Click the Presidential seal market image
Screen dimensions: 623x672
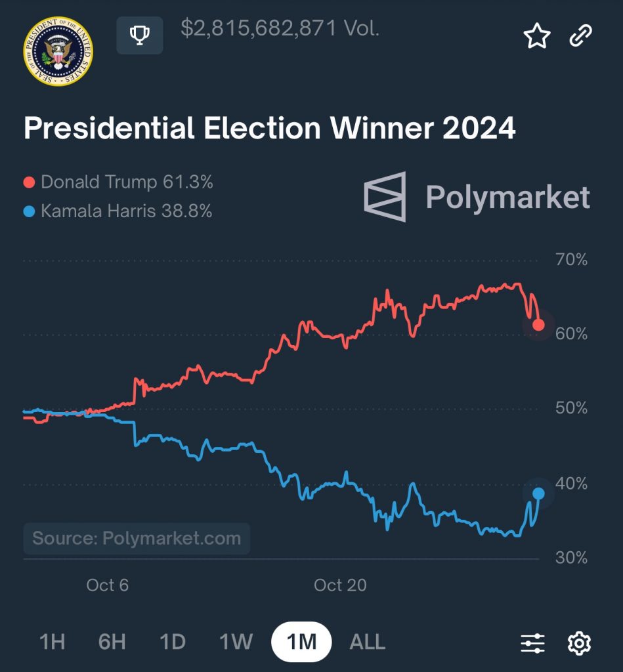pyautogui.click(x=58, y=51)
